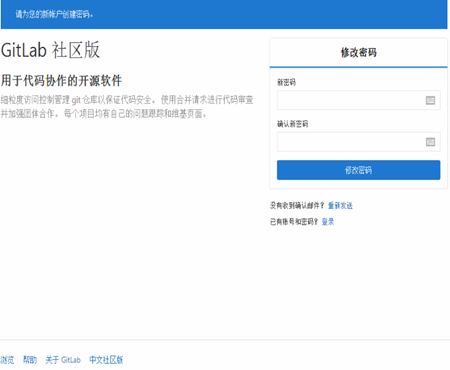
Task: Open the 浏览 footer link
Action: (x=7, y=360)
